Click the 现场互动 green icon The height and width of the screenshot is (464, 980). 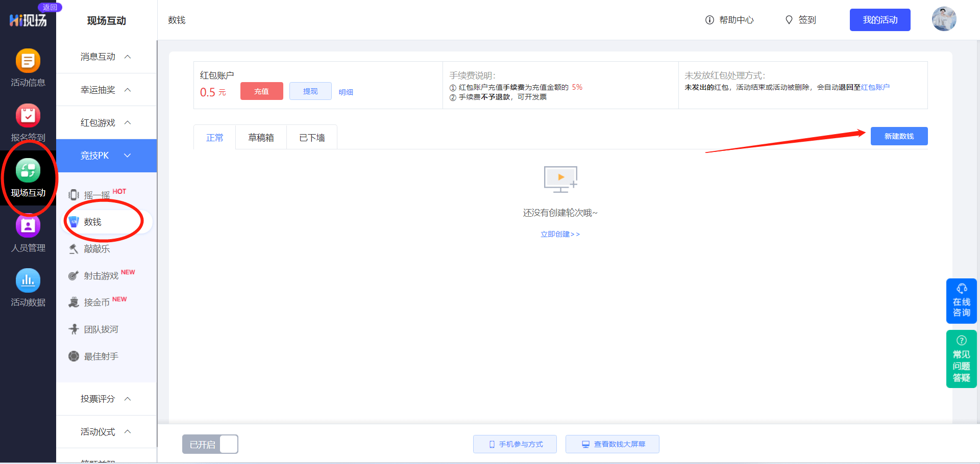28,171
